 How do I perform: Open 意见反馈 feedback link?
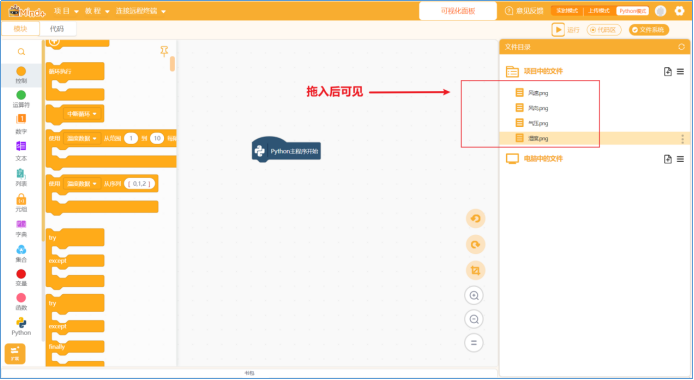click(524, 11)
